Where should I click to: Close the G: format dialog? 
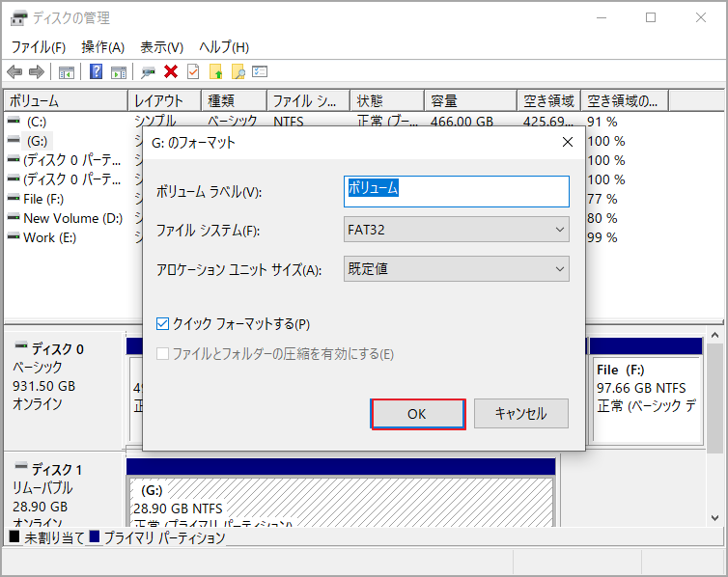[x=568, y=142]
